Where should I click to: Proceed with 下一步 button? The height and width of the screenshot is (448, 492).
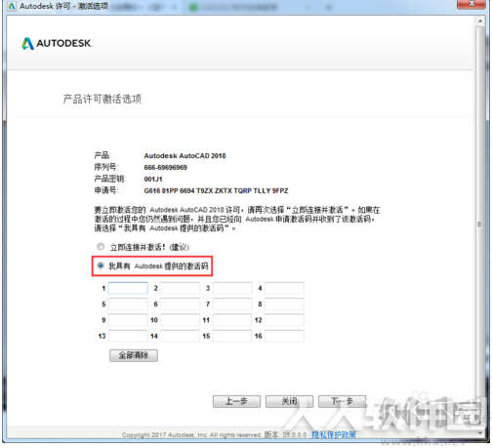(342, 401)
